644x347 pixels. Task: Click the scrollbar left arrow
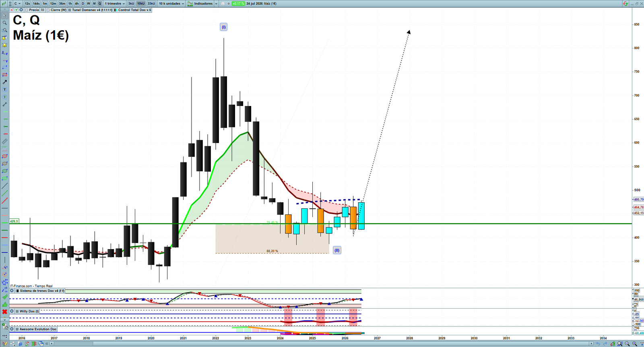52,344
